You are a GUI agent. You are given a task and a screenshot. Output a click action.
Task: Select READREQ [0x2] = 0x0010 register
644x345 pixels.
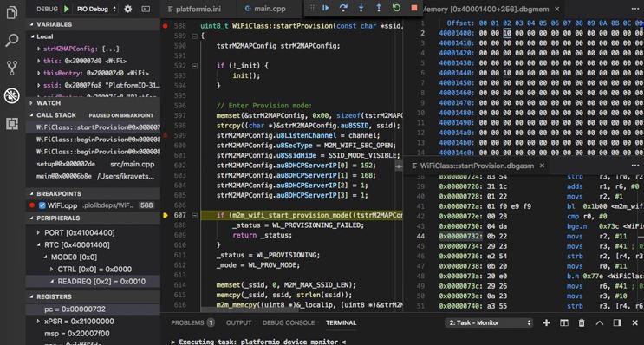pos(93,282)
